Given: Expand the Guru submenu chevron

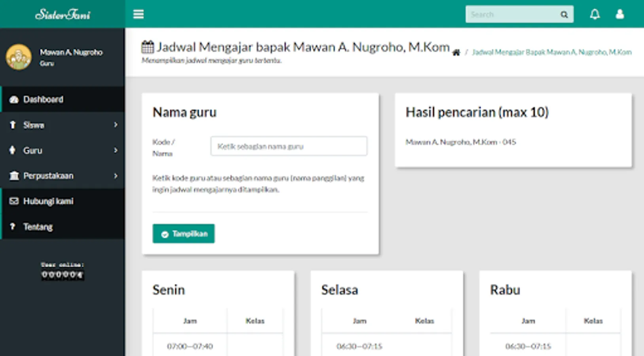Looking at the screenshot, I should (x=116, y=150).
